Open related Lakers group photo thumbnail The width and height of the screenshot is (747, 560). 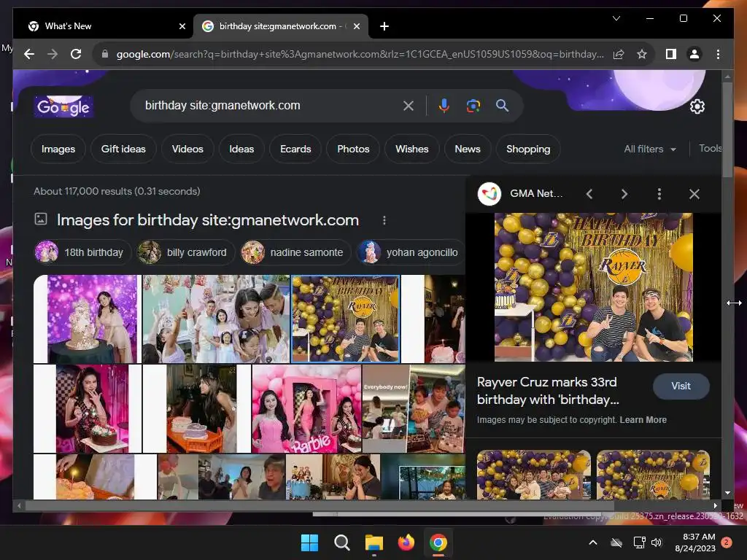tap(533, 474)
